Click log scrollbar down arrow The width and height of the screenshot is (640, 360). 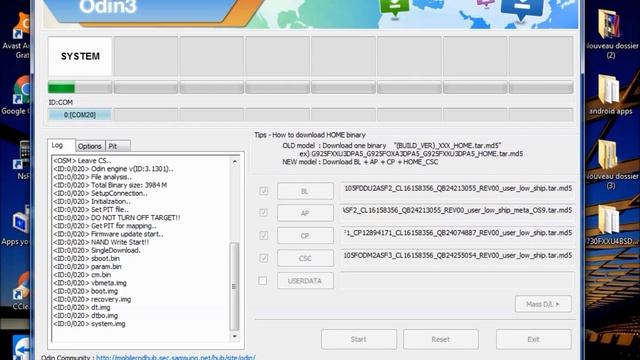click(x=235, y=337)
